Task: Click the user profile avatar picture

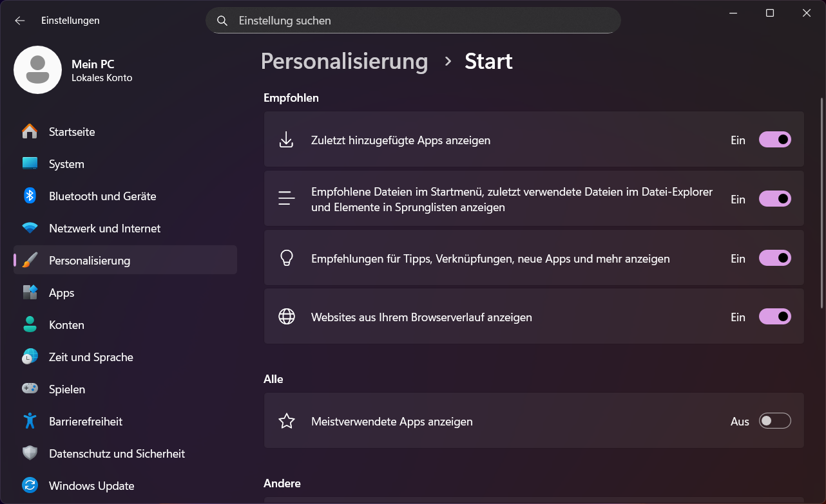Action: (x=37, y=70)
